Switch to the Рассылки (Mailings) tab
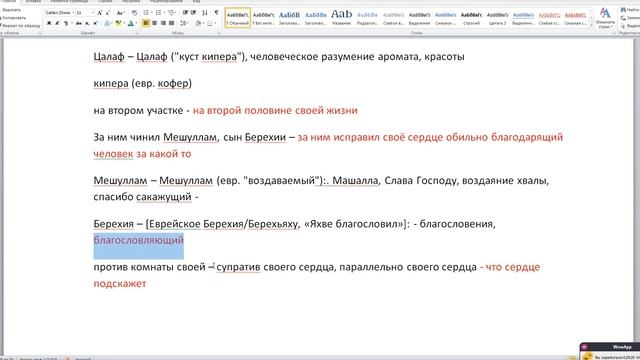Image resolution: width=640 pixels, height=360 pixels. click(131, 2)
